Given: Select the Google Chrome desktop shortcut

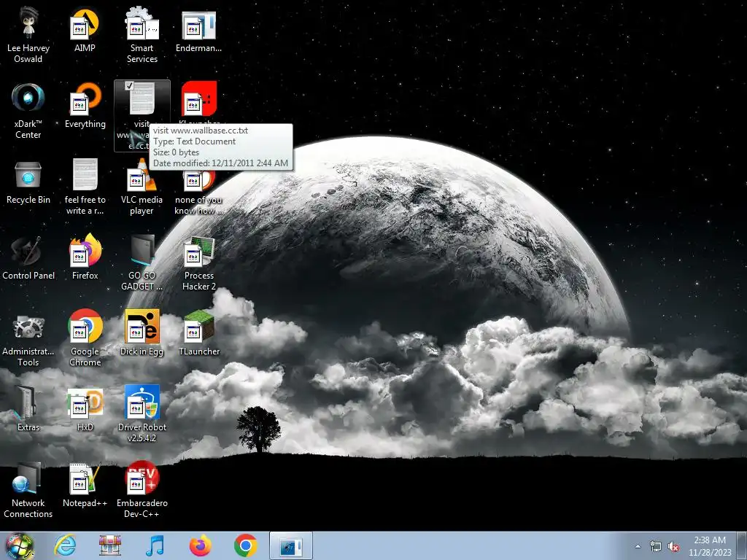Looking at the screenshot, I should [85, 338].
